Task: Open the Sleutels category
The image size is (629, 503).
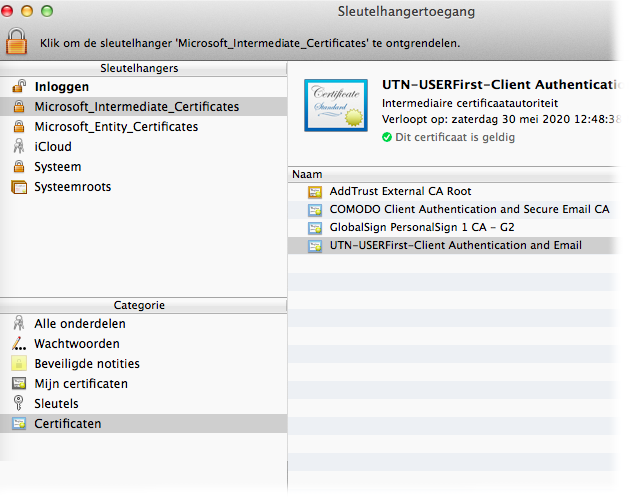Action: point(144,404)
